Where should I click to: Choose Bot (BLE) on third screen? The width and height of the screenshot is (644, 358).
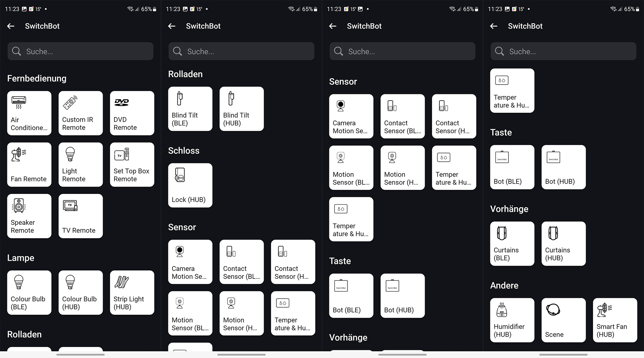tap(351, 296)
